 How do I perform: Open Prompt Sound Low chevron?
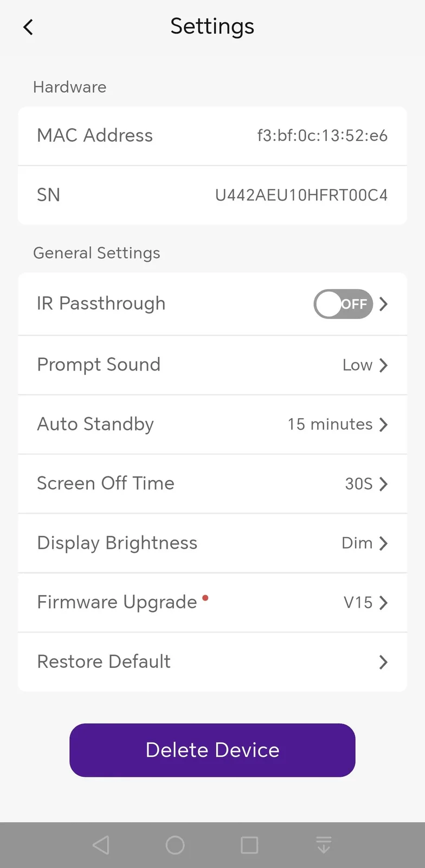(x=384, y=365)
